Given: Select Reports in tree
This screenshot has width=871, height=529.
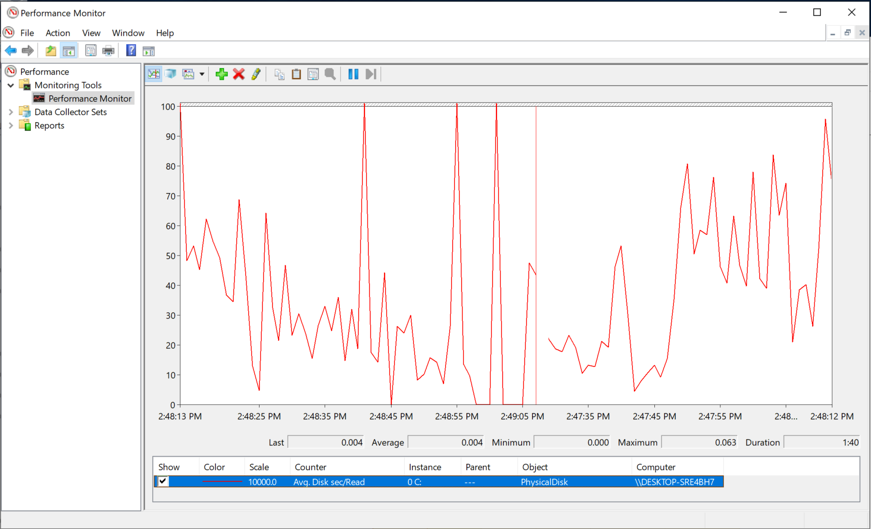Looking at the screenshot, I should tap(49, 126).
